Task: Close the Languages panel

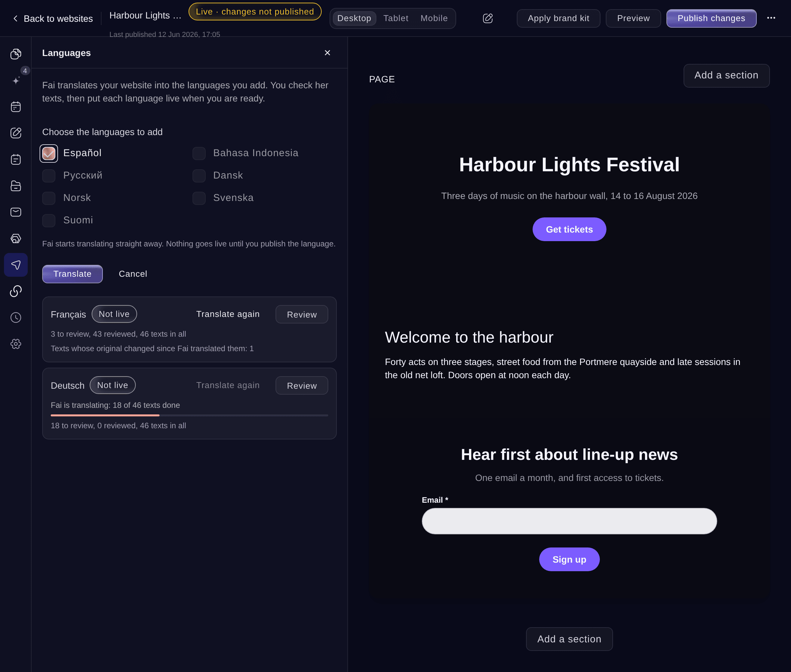Action: click(x=327, y=53)
